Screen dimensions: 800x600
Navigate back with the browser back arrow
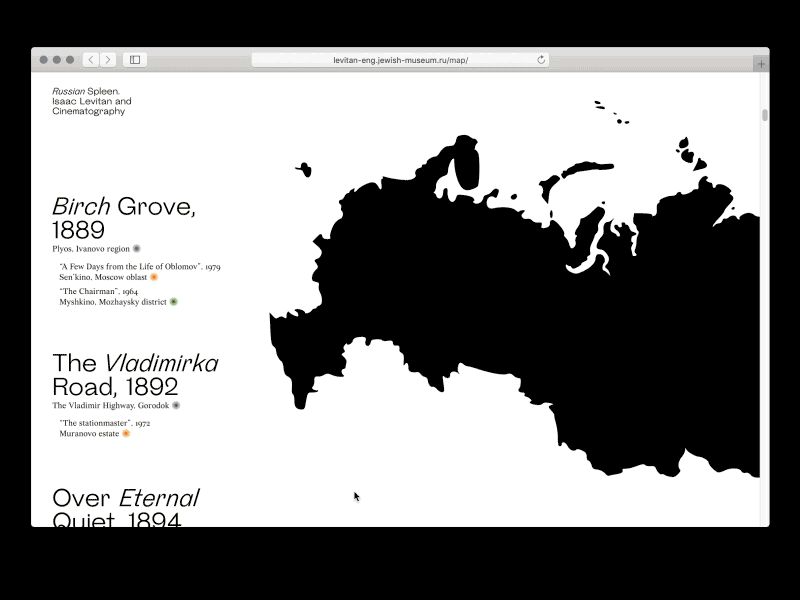coord(91,59)
